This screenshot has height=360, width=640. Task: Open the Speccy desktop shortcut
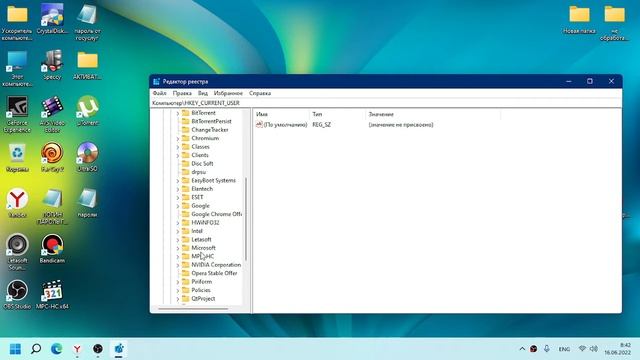pyautogui.click(x=52, y=64)
